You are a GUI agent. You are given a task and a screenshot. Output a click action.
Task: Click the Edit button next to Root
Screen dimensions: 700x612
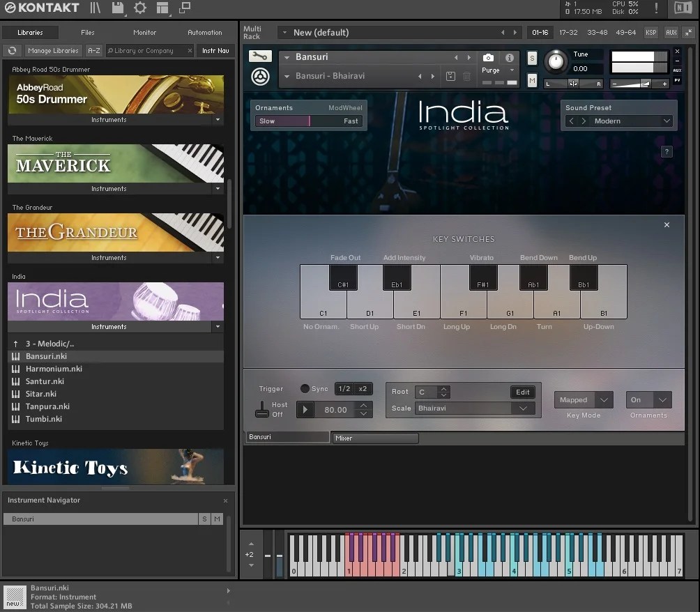(x=522, y=392)
